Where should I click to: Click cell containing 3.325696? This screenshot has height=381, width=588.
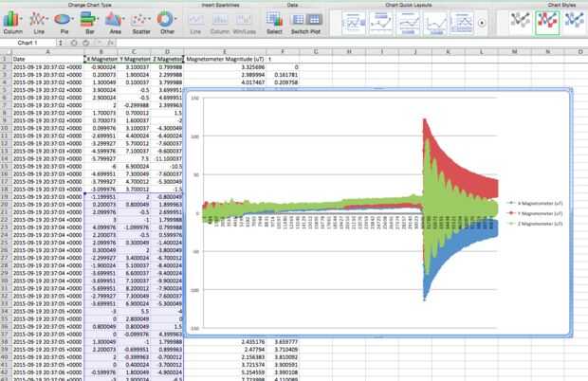225,67
